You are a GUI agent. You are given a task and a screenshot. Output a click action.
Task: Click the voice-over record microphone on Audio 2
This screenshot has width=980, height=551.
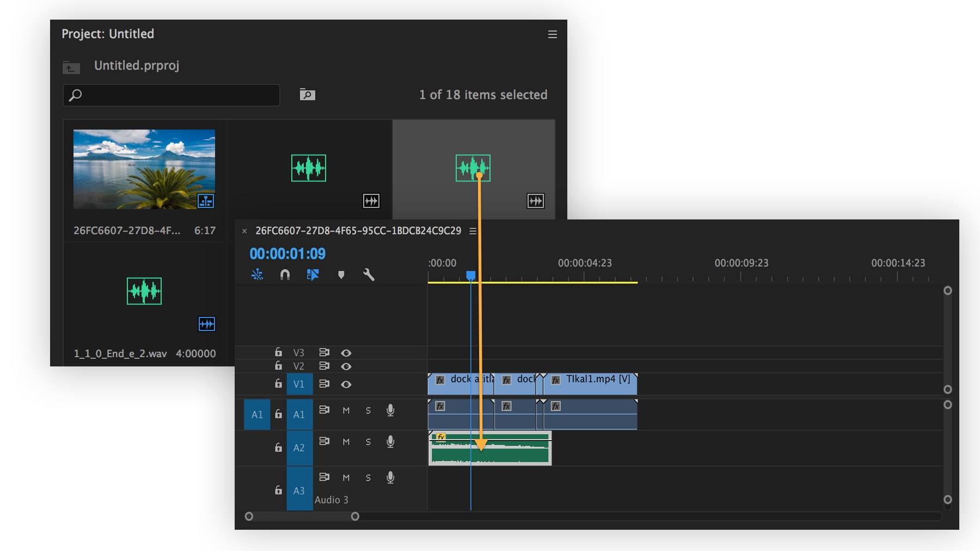pos(390,442)
